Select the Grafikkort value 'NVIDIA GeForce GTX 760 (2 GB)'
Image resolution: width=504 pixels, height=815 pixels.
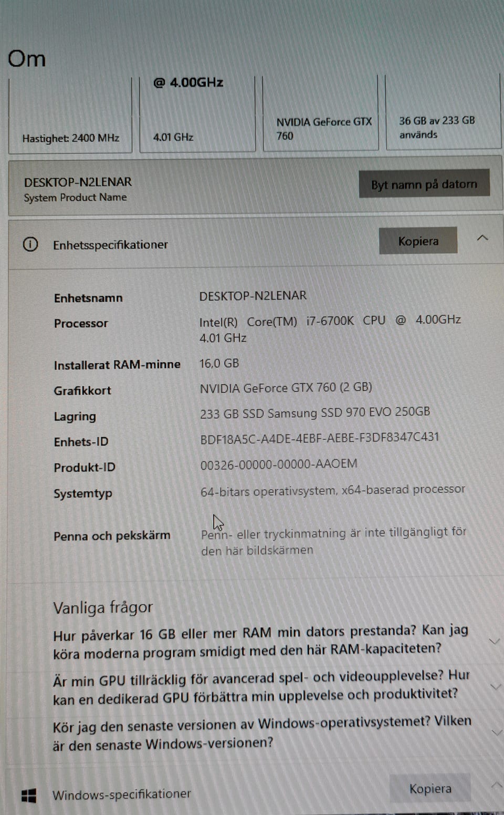286,388
